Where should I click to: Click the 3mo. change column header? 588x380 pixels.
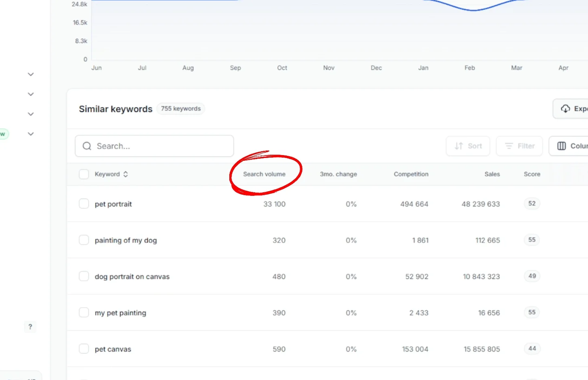[x=338, y=174]
